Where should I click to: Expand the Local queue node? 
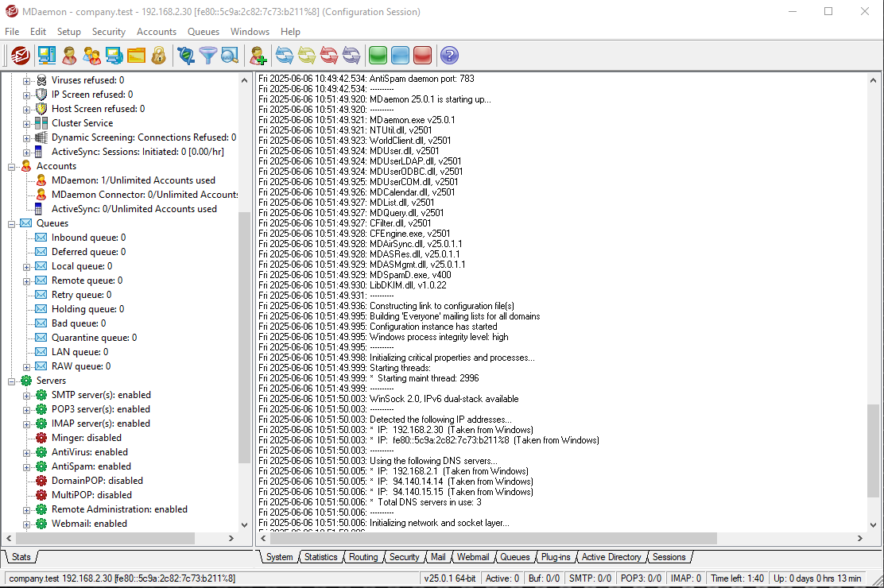(26, 267)
